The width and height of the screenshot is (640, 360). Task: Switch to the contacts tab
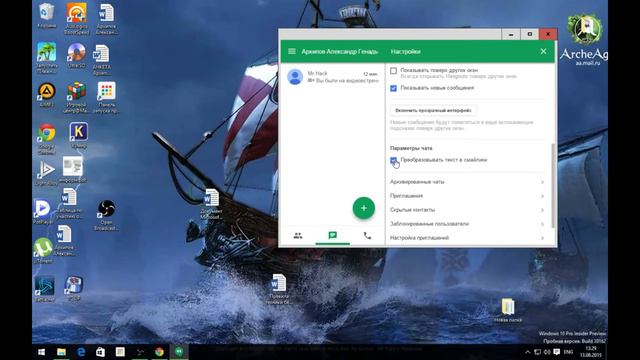(298, 236)
